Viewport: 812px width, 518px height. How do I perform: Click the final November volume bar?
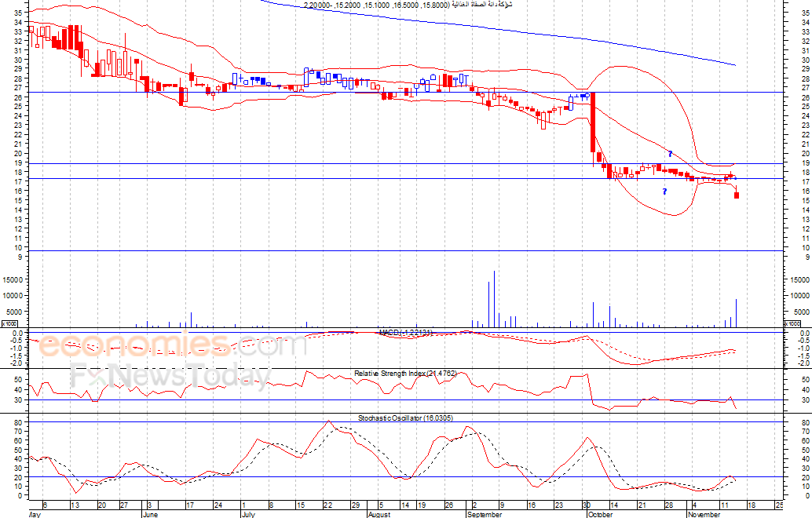coord(736,312)
